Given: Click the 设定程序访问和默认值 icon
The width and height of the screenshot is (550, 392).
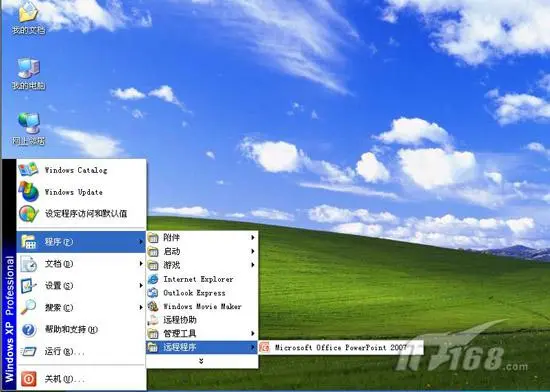Looking at the screenshot, I should click(28, 214).
